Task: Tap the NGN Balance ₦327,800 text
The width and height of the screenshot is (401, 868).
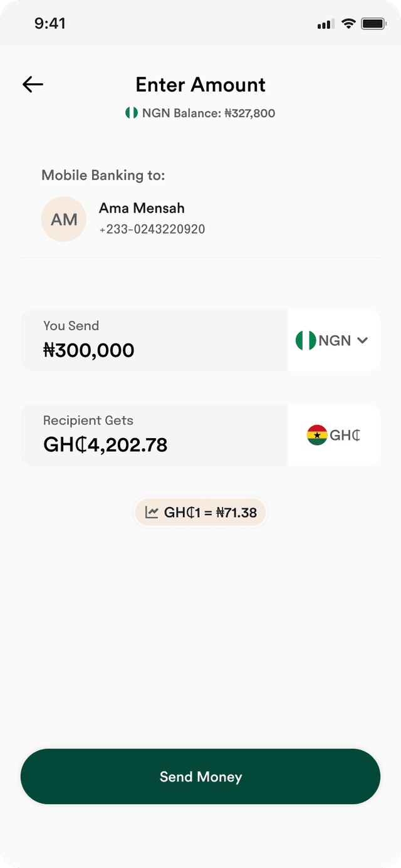Action: [209, 113]
